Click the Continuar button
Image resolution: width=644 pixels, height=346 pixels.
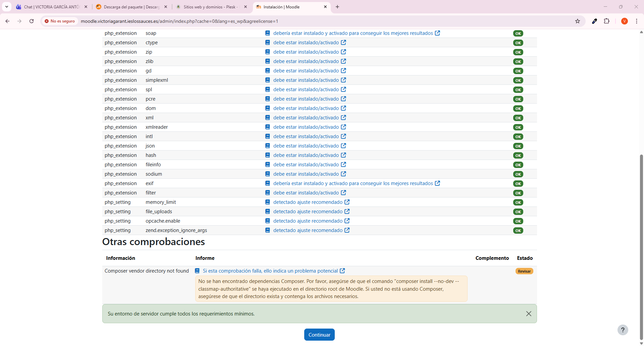(319, 335)
